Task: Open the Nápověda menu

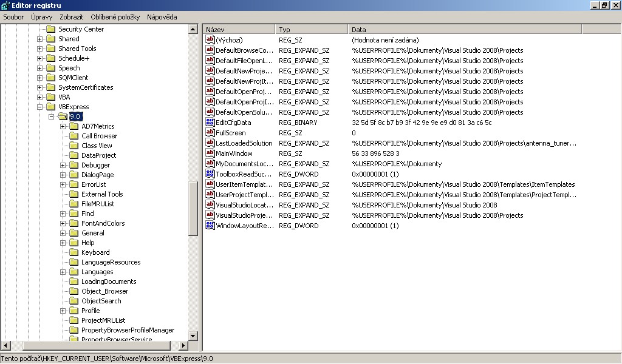Action: click(x=162, y=17)
